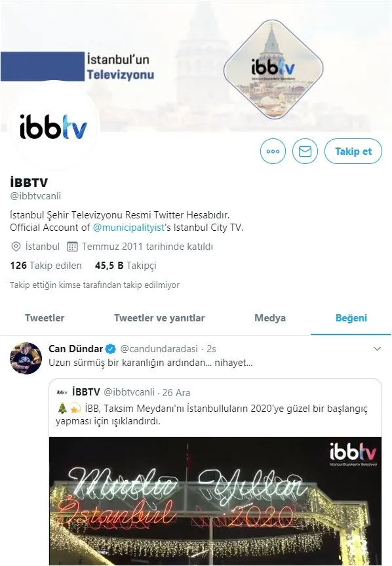Select the Beğeni tab
392x566 pixels.
pyautogui.click(x=351, y=318)
